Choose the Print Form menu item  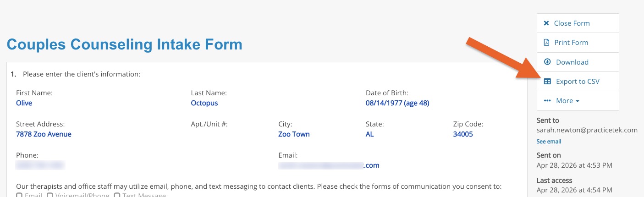(x=578, y=43)
